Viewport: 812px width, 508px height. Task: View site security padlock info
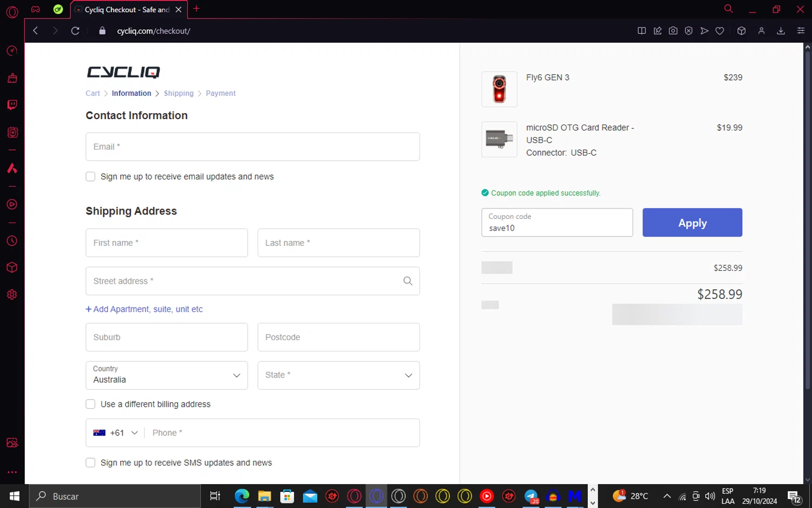(x=102, y=31)
